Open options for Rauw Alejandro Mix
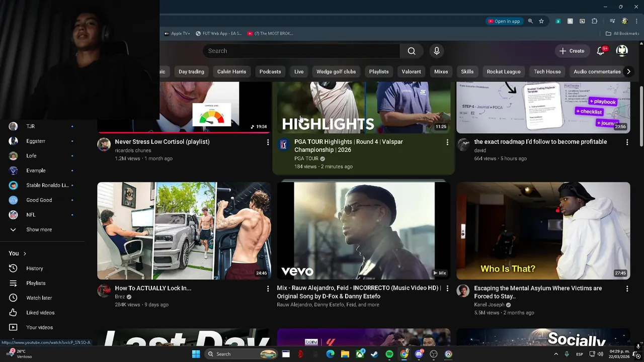644x362 pixels. click(447, 289)
